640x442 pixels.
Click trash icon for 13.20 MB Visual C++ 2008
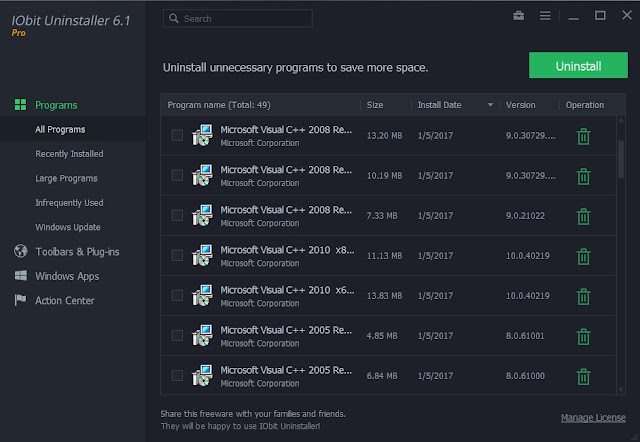point(583,136)
